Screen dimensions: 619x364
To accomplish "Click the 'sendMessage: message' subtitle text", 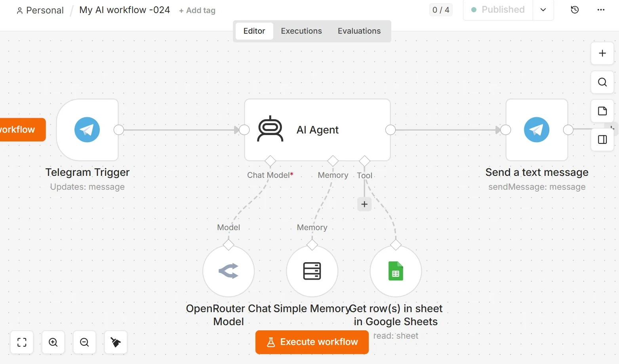I will [x=537, y=187].
